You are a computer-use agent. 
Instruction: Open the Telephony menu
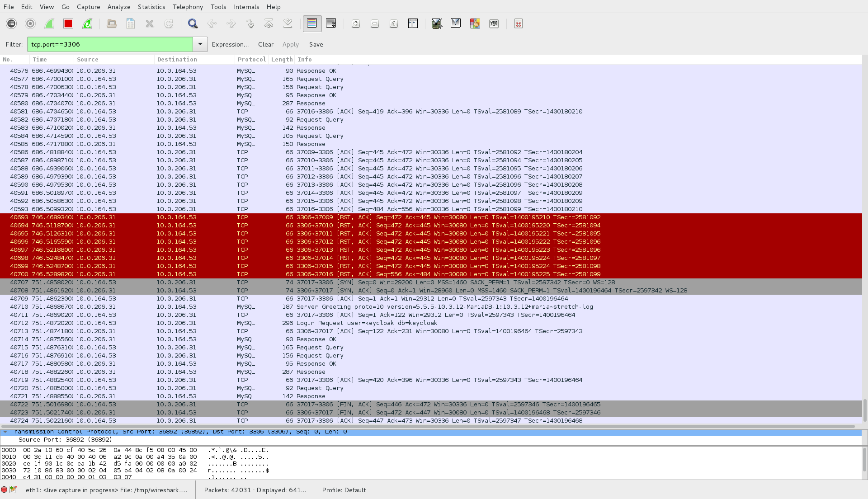[188, 7]
